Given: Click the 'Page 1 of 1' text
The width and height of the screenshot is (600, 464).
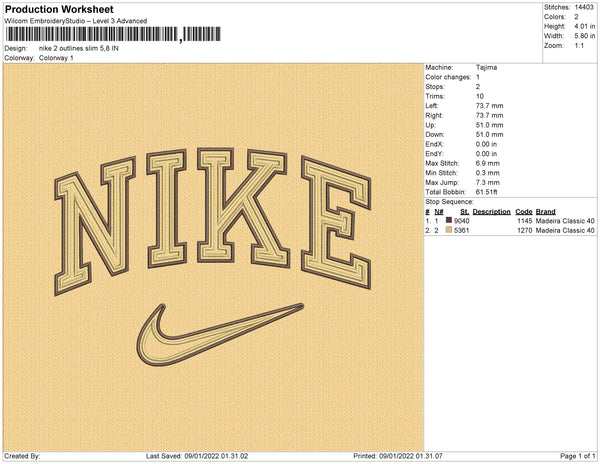Looking at the screenshot, I should [578, 456].
